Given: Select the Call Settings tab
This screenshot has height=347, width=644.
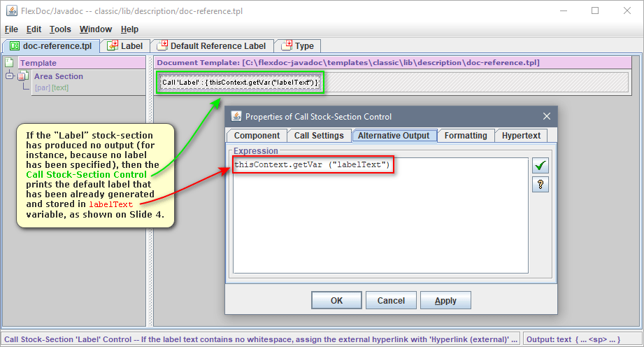Looking at the screenshot, I should [318, 136].
